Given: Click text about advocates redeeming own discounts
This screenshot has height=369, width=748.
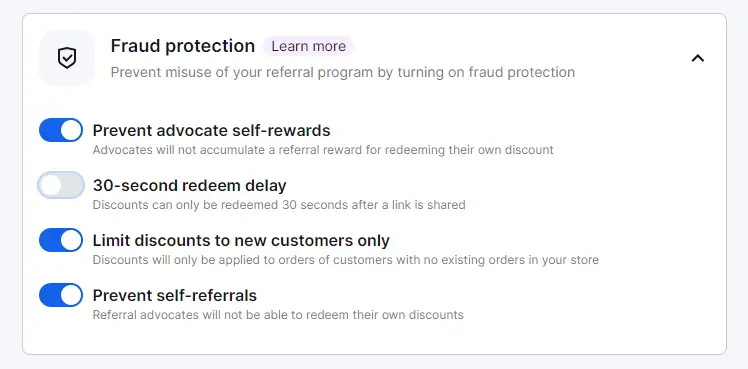Looking at the screenshot, I should coord(278,315).
